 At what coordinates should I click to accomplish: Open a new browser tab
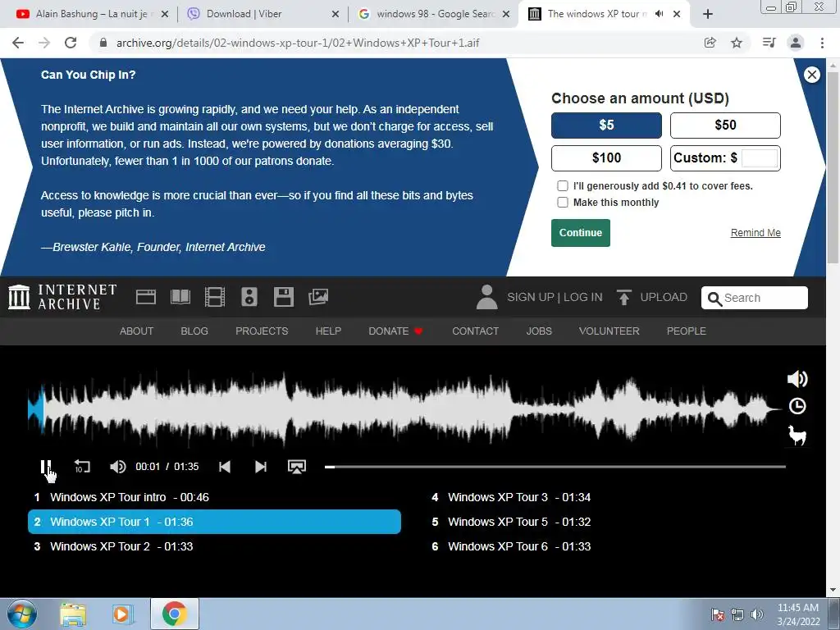click(x=708, y=14)
